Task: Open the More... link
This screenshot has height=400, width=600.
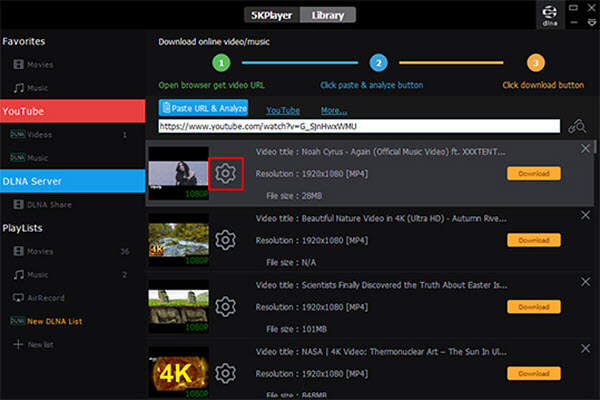Action: click(334, 110)
